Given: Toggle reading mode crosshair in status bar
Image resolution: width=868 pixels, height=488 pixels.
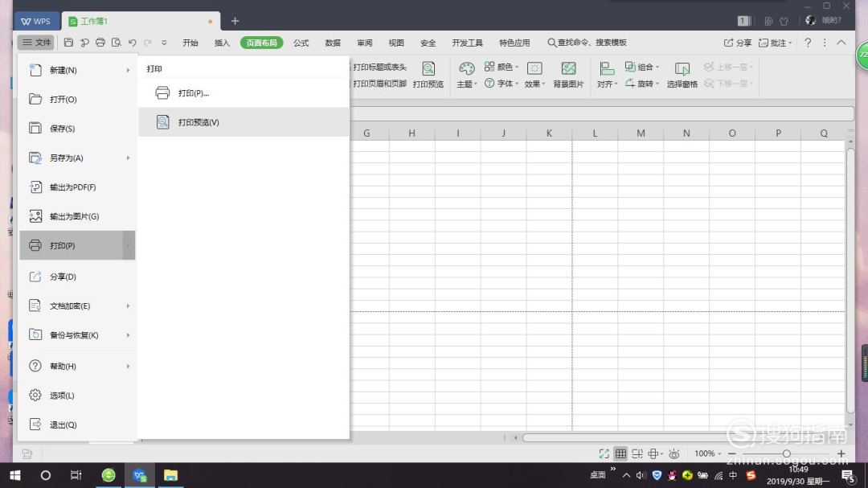Looking at the screenshot, I should point(655,453).
